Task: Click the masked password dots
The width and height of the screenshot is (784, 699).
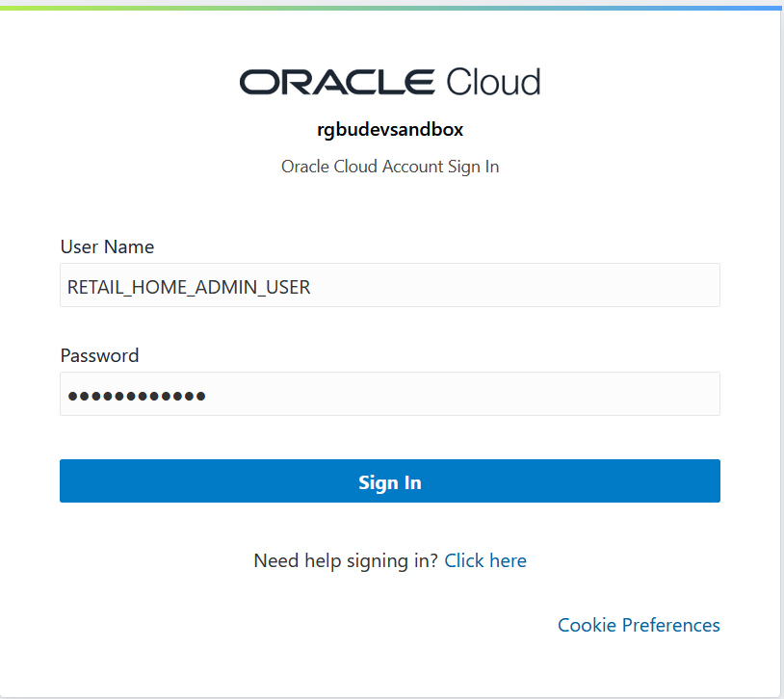Action: tap(136, 395)
